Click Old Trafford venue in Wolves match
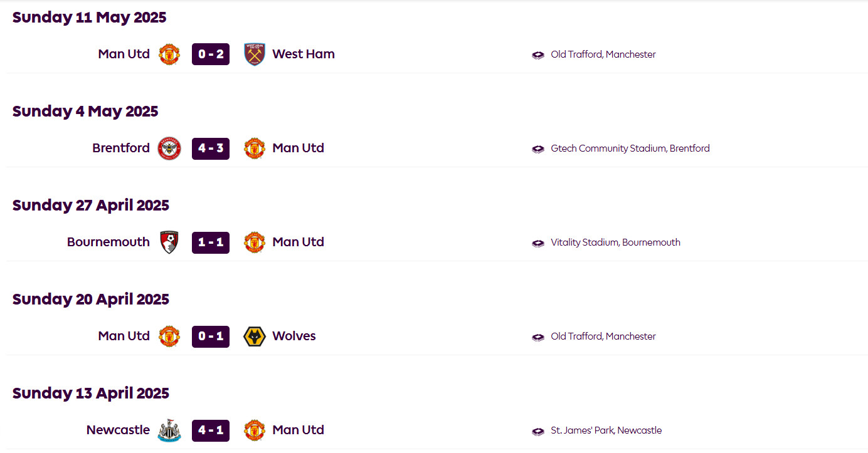868x453 pixels. pos(603,336)
